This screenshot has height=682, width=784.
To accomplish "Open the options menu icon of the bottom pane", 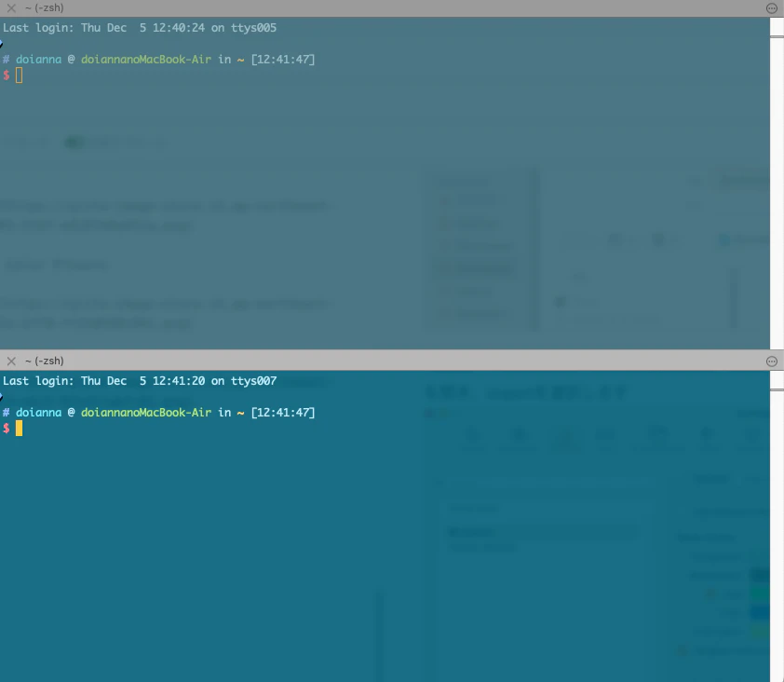I will point(772,361).
